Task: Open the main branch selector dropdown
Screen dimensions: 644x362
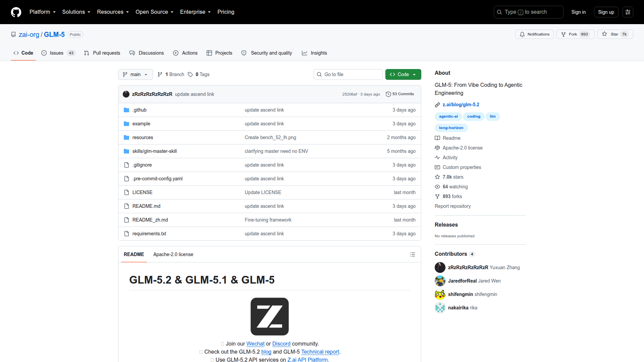Action: (136, 74)
